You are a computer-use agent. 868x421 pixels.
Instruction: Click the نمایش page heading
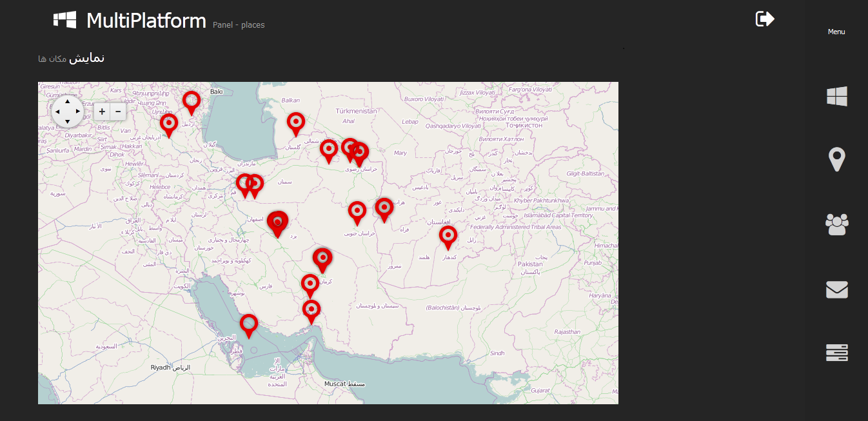pyautogui.click(x=87, y=58)
